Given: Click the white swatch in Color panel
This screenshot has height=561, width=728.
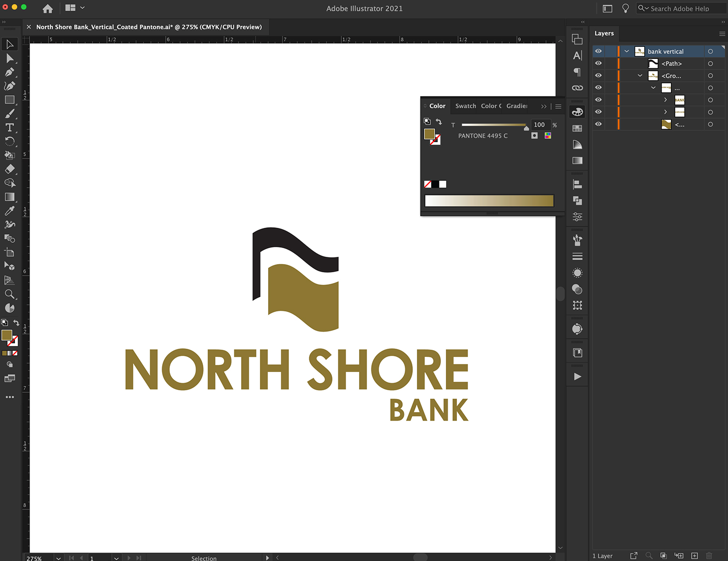Looking at the screenshot, I should [x=443, y=184].
